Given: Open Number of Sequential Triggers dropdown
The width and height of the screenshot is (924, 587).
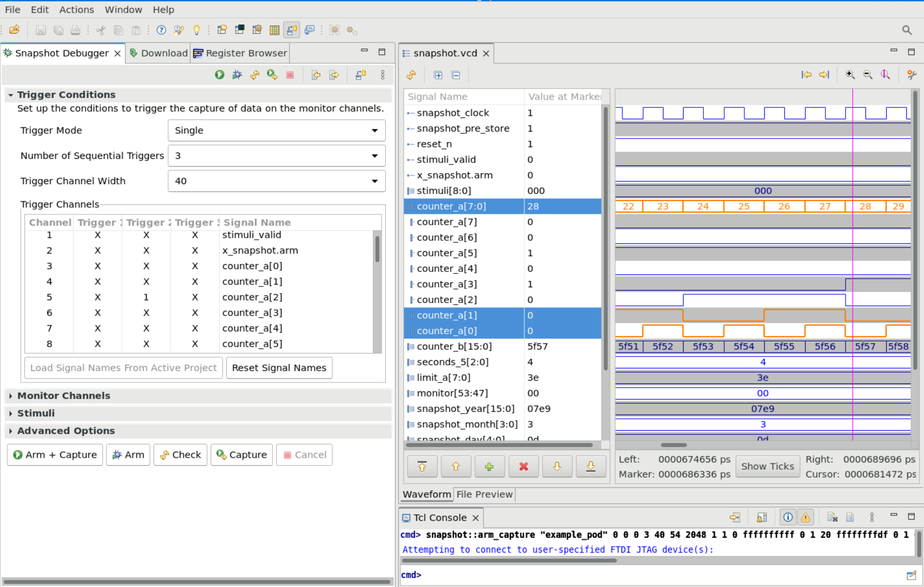Looking at the screenshot, I should click(x=276, y=156).
